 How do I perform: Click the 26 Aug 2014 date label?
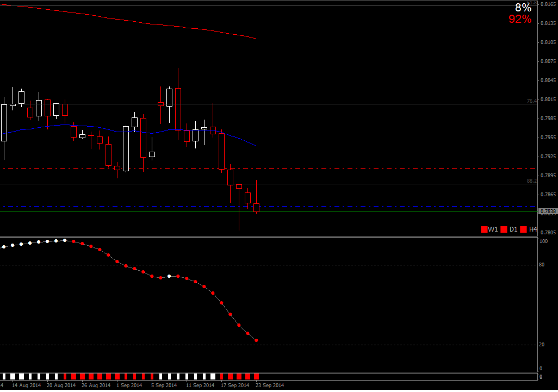tap(96, 385)
